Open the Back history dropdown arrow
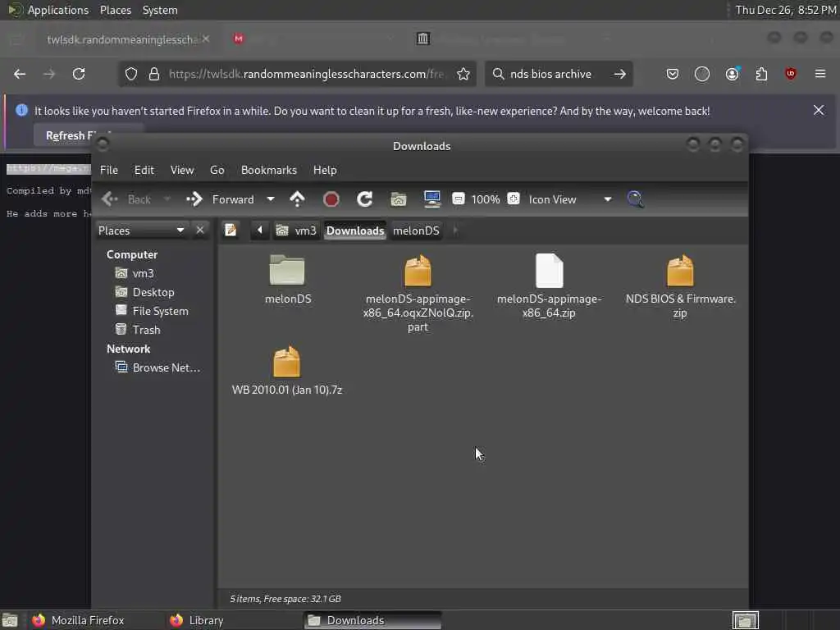Viewport: 840px width, 630px height. [x=167, y=199]
